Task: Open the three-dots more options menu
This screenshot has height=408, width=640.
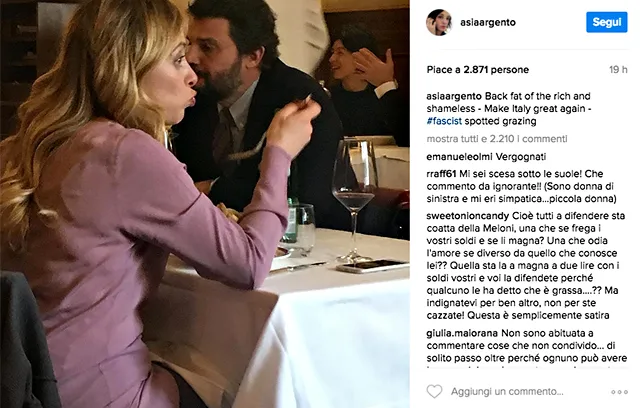Action: click(x=619, y=392)
